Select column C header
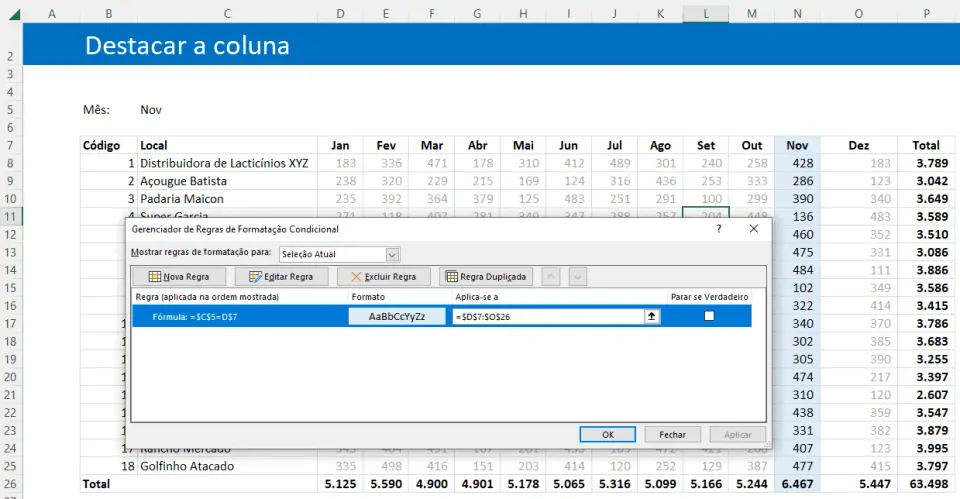 coord(227,13)
